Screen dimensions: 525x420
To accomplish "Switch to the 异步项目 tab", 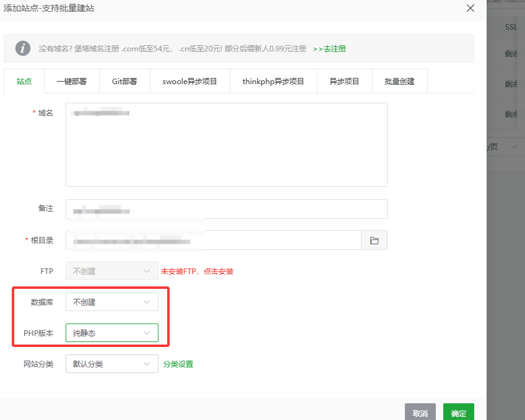I will (x=344, y=81).
